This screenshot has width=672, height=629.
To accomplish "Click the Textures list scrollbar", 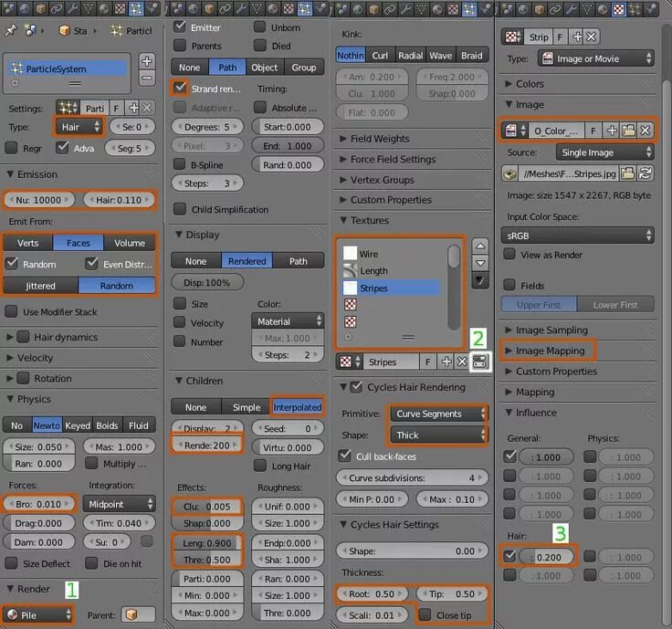I will [454, 287].
